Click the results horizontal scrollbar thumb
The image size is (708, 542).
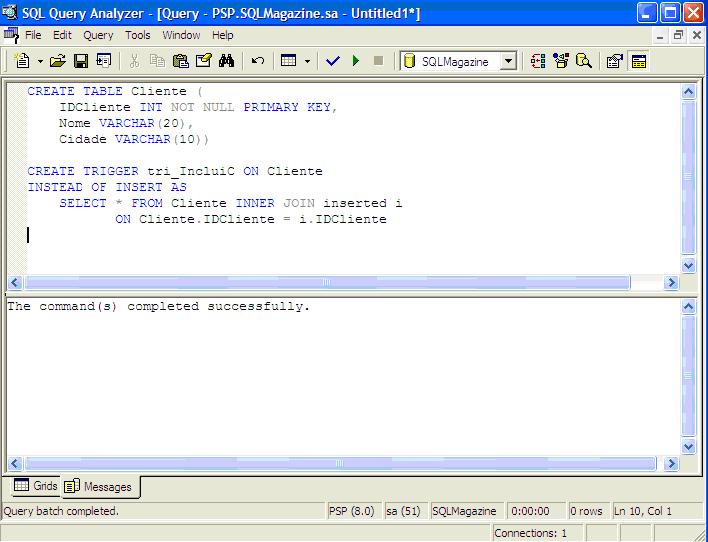(x=340, y=463)
